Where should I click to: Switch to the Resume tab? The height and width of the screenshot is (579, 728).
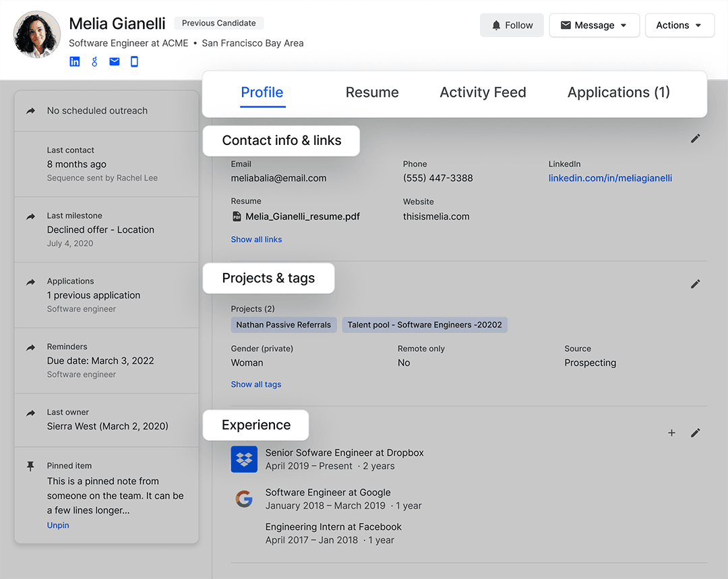[372, 93]
